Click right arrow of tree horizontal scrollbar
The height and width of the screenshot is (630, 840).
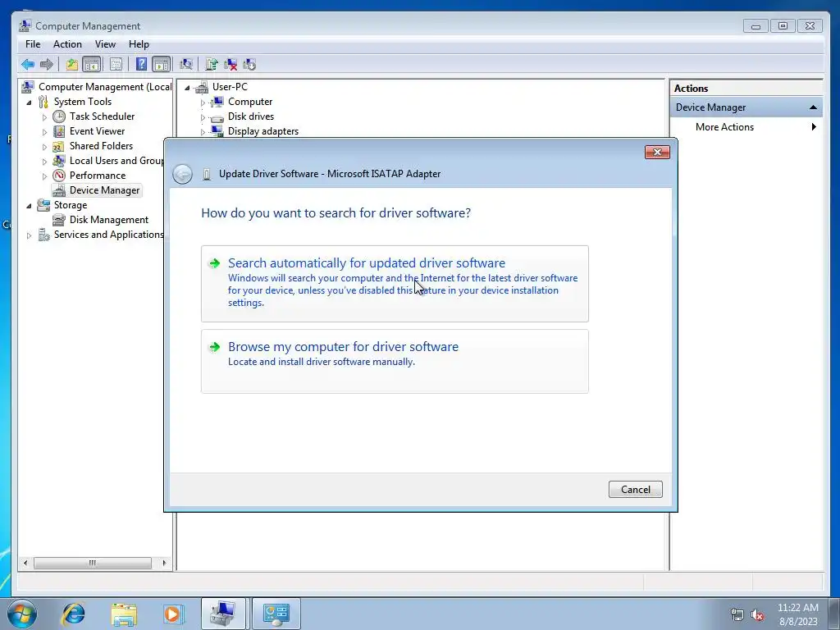(x=164, y=563)
